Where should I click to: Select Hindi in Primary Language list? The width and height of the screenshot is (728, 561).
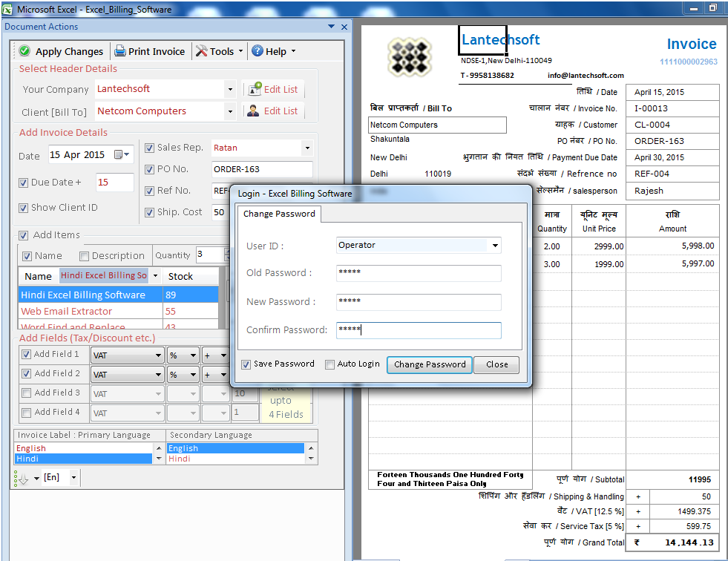(84, 459)
